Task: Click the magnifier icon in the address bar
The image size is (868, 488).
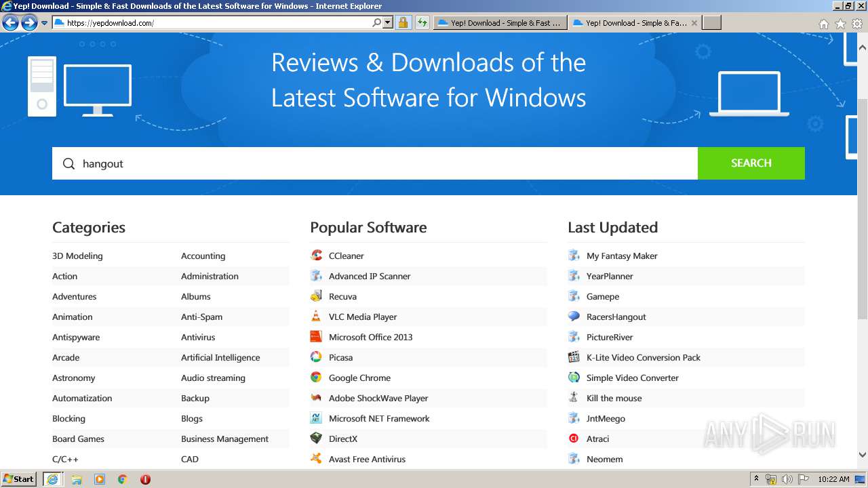Action: (x=377, y=22)
